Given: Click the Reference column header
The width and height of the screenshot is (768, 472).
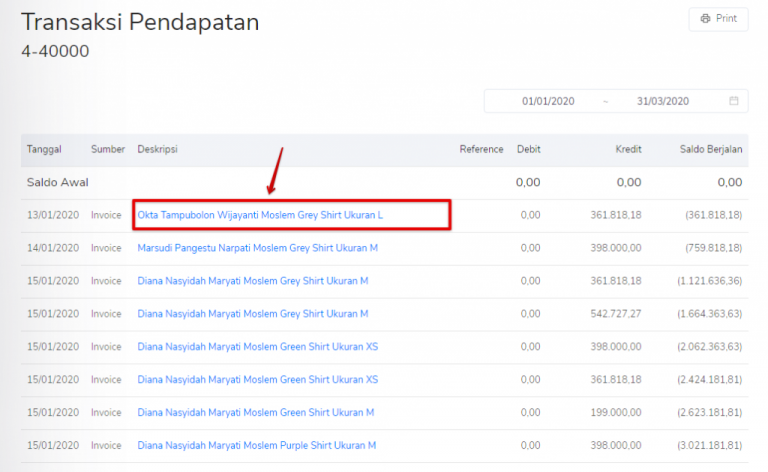Looking at the screenshot, I should point(481,149).
